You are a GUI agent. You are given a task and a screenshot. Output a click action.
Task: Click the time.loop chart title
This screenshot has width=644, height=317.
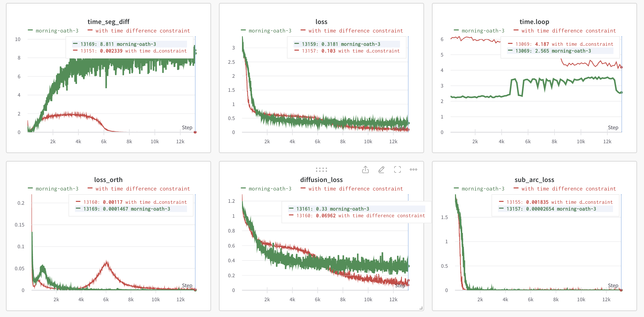pyautogui.click(x=534, y=22)
